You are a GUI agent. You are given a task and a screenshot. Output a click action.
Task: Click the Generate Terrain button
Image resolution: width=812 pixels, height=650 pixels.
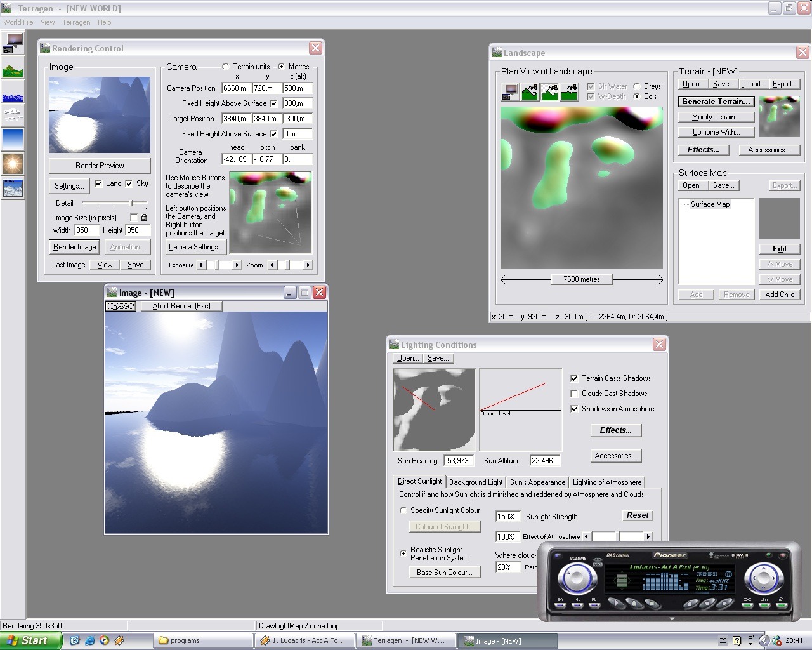click(716, 102)
